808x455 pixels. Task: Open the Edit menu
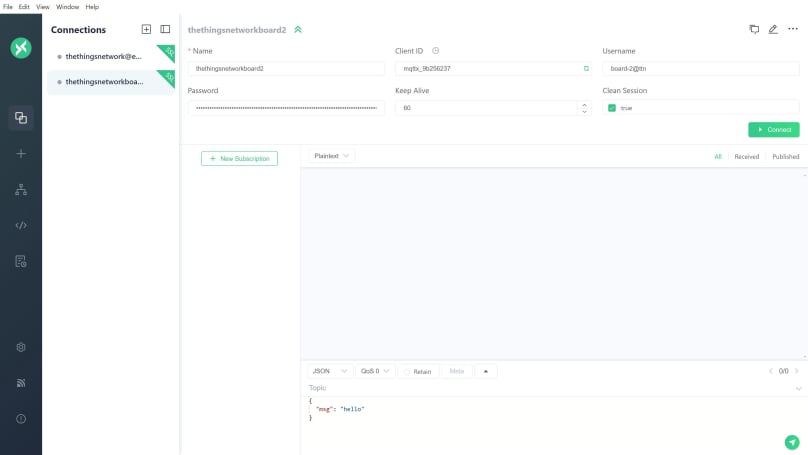(x=24, y=7)
